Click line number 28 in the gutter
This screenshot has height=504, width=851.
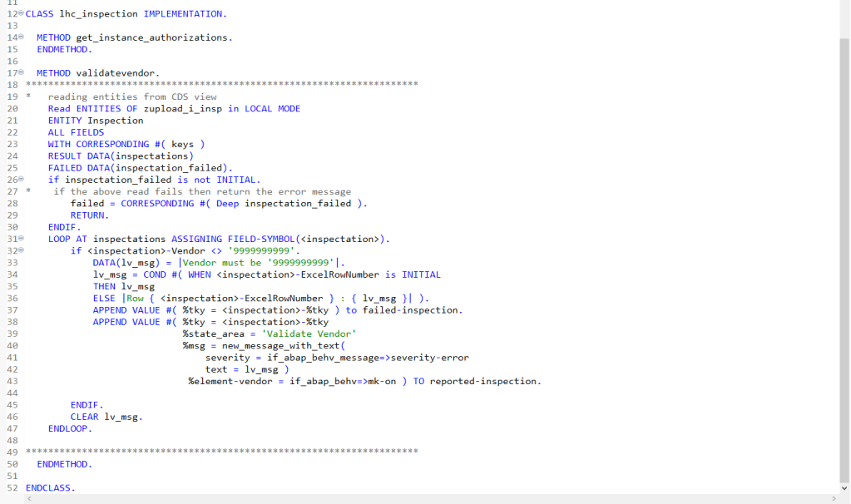(12, 204)
